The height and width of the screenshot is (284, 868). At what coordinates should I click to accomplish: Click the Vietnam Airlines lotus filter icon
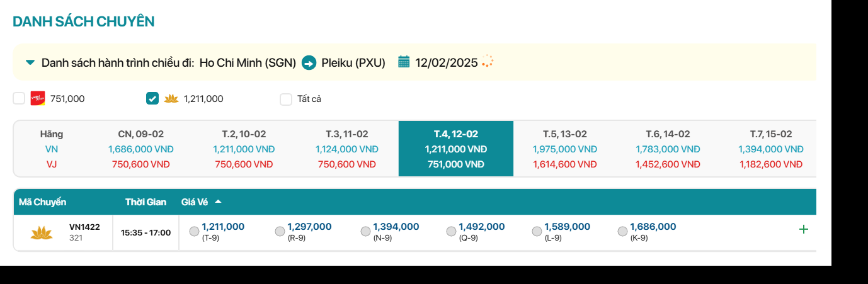click(171, 98)
